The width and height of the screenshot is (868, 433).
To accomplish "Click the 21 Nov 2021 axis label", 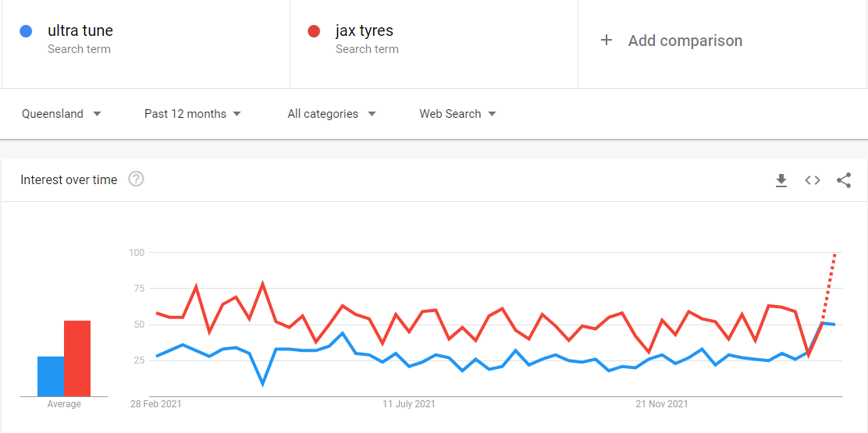I will (x=662, y=404).
